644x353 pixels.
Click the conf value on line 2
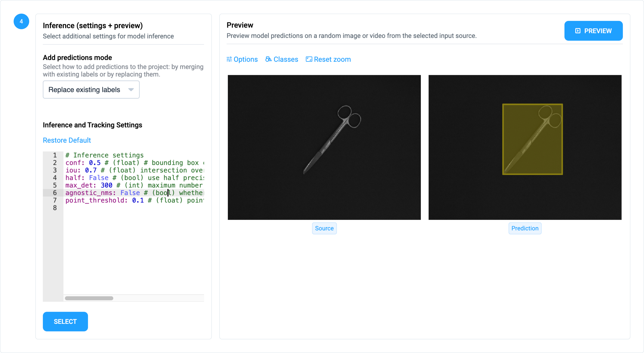pyautogui.click(x=95, y=163)
